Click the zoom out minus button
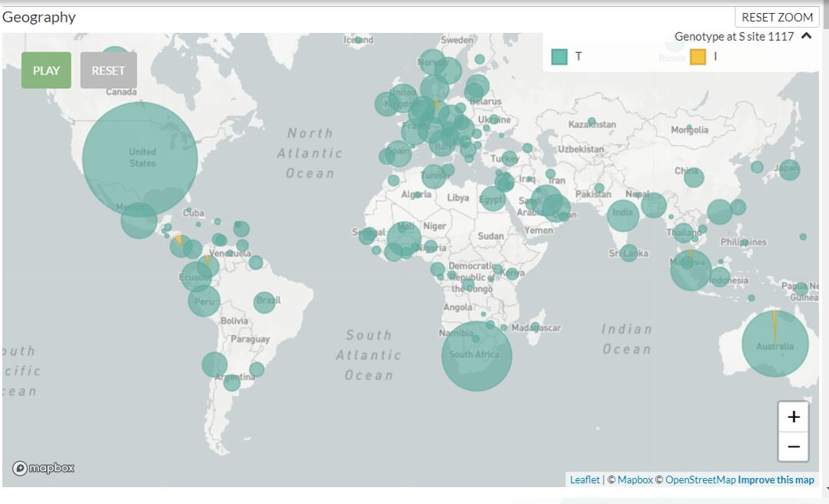The width and height of the screenshot is (829, 504). tap(793, 446)
